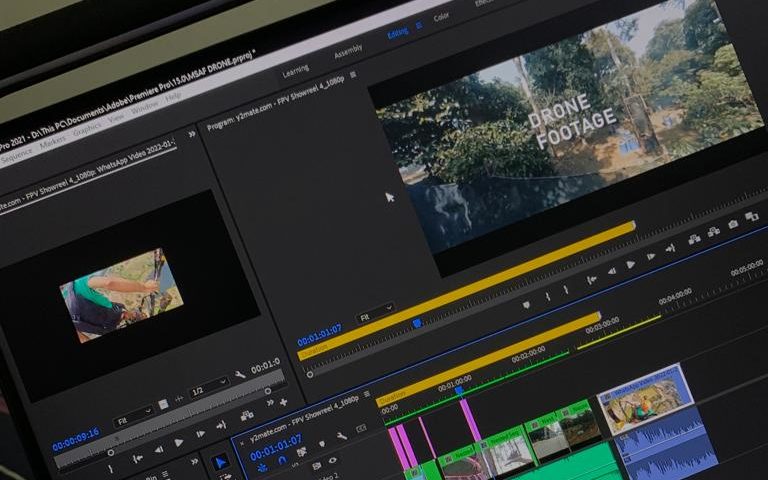Image resolution: width=768 pixels, height=480 pixels.
Task: Go to Out point in Program monitor
Action: [x=670, y=249]
